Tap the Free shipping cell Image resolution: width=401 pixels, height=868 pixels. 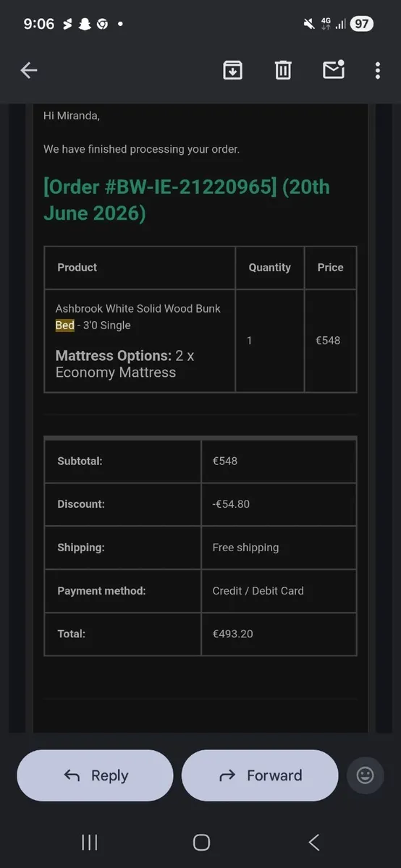pos(279,548)
